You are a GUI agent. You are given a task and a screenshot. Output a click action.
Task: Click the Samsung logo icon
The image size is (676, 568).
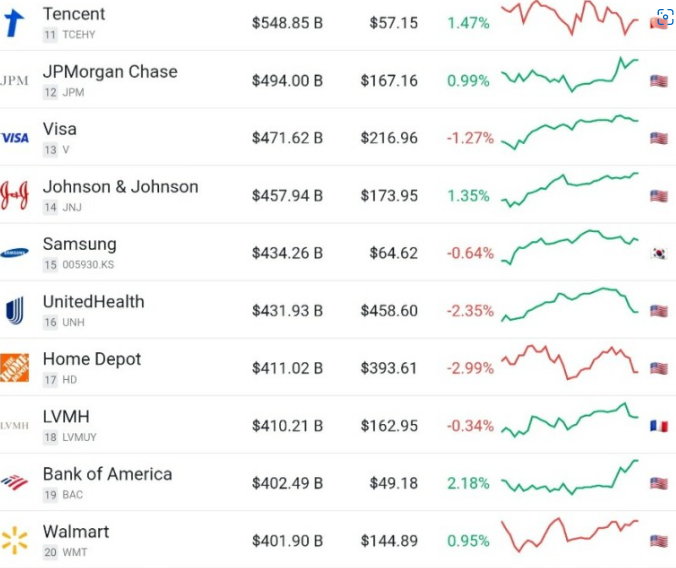click(15, 253)
